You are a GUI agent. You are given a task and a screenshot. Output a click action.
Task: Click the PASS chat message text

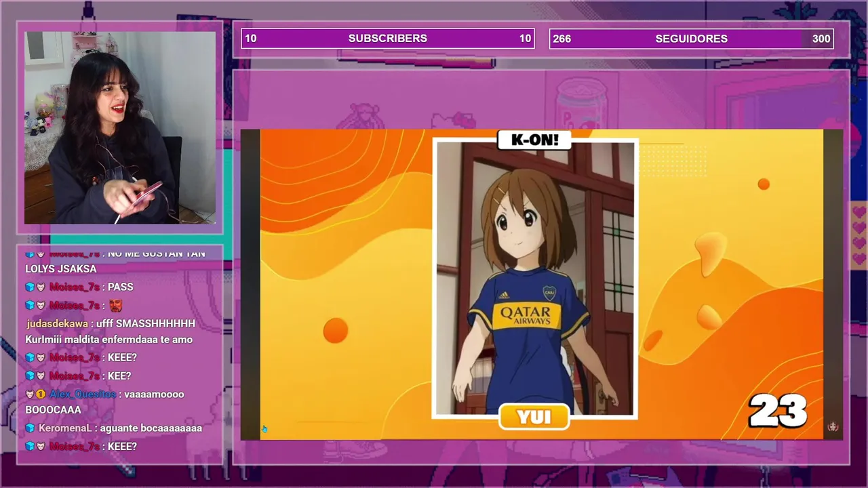click(x=121, y=287)
